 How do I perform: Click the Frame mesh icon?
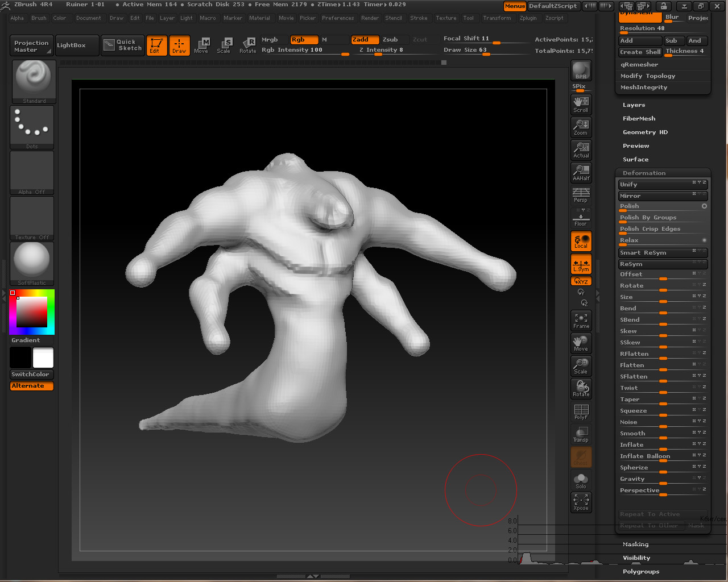pos(581,321)
